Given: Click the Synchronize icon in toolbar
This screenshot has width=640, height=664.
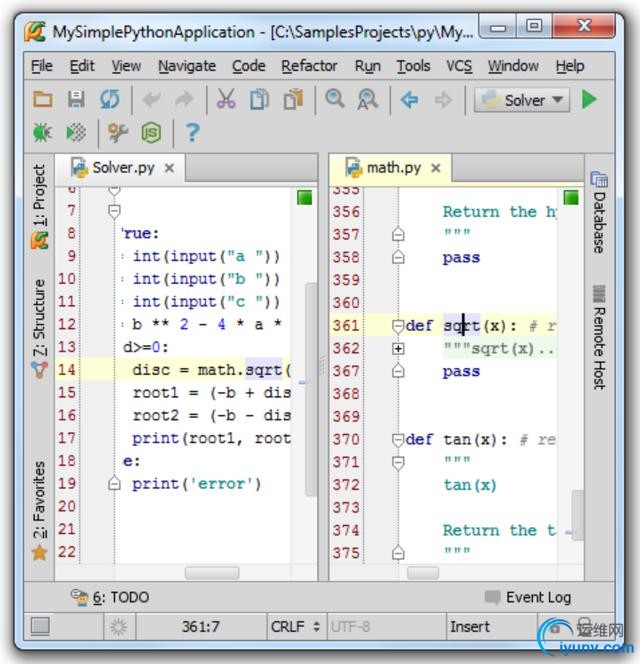Looking at the screenshot, I should click(109, 99).
